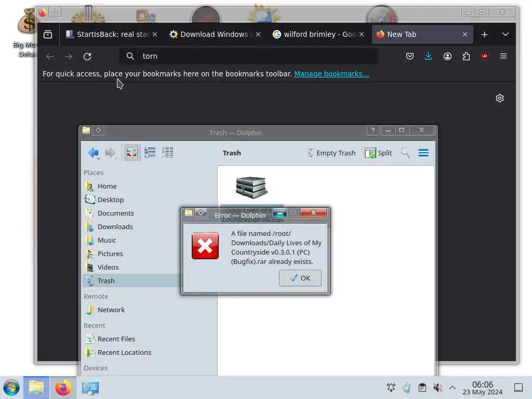Switch Dolphin to Compact view mode
The height and width of the screenshot is (399, 532).
(x=150, y=153)
